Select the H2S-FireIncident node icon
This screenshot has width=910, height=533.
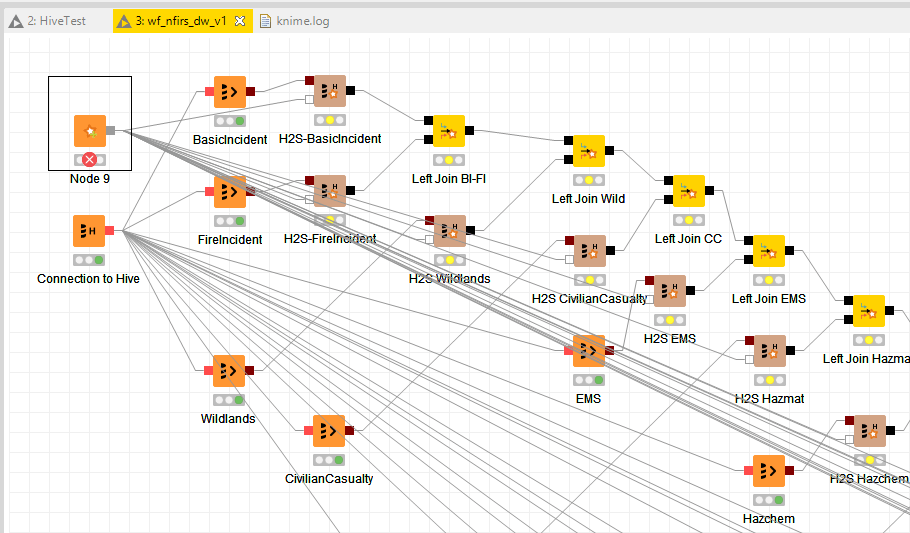pyautogui.click(x=330, y=191)
